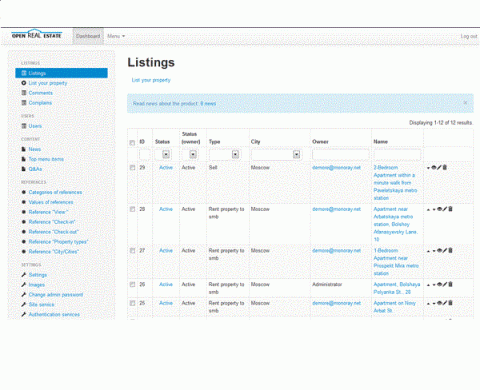
Task: Open the Status filter dropdown
Action: (163, 155)
